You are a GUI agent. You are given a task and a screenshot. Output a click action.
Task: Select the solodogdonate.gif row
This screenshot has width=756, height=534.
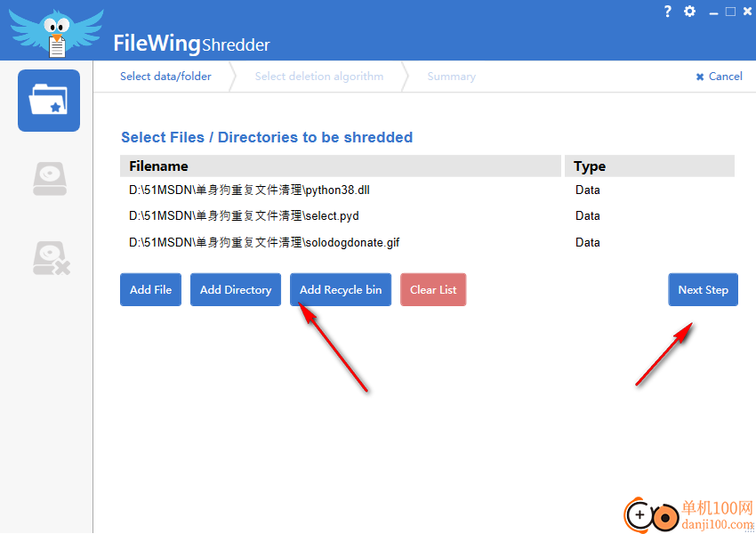[427, 242]
